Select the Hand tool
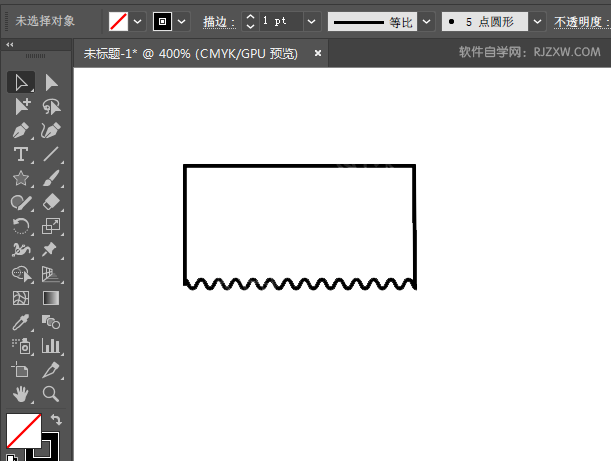 pos(21,394)
